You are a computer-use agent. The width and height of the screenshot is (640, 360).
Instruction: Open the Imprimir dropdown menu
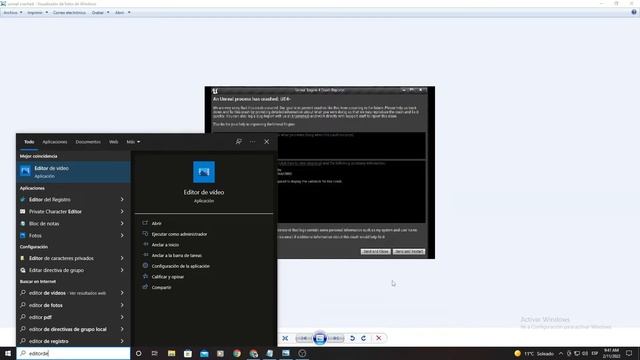[x=38, y=13]
